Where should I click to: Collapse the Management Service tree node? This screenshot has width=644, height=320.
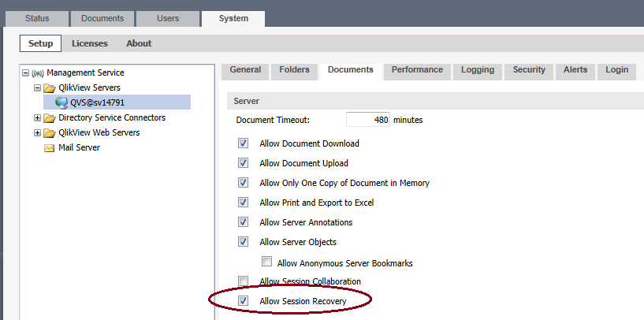click(26, 73)
